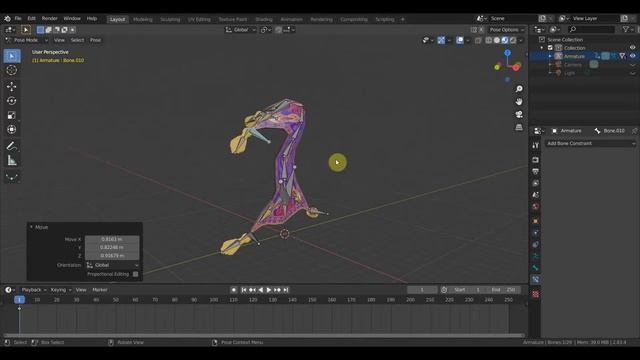Switch to the Modeling workspace tab
This screenshot has width=640, height=360.
142,19
